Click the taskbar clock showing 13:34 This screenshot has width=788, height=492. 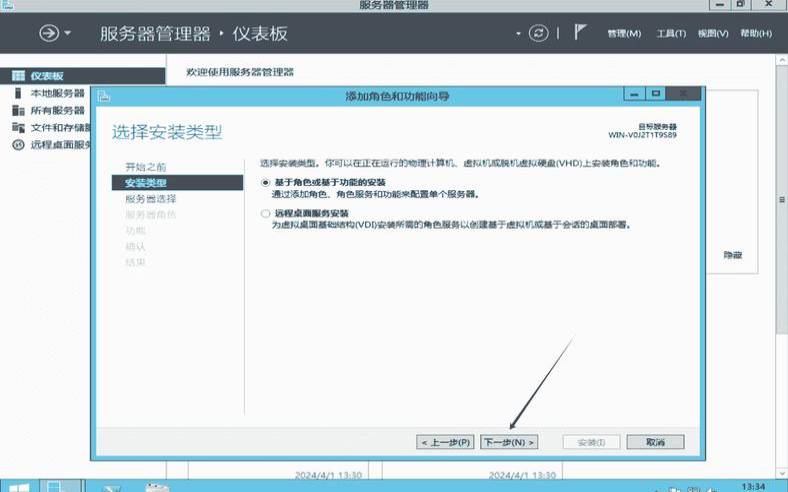753,486
